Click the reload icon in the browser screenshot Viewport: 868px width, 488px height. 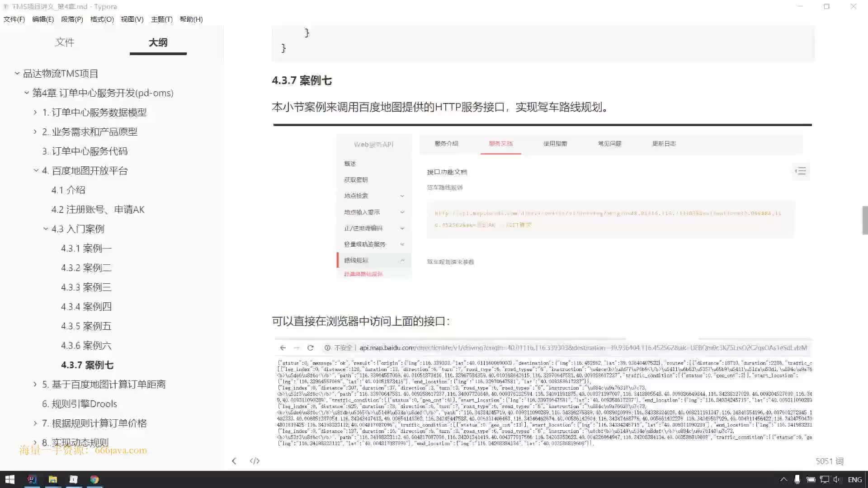point(310,347)
